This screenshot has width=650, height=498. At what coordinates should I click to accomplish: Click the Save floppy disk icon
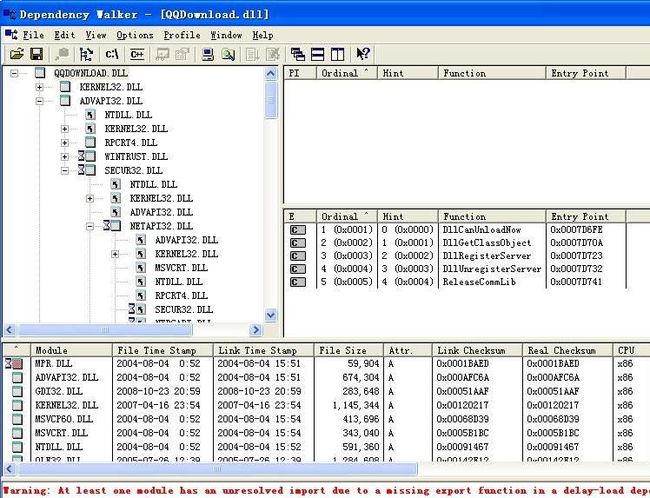click(37, 54)
